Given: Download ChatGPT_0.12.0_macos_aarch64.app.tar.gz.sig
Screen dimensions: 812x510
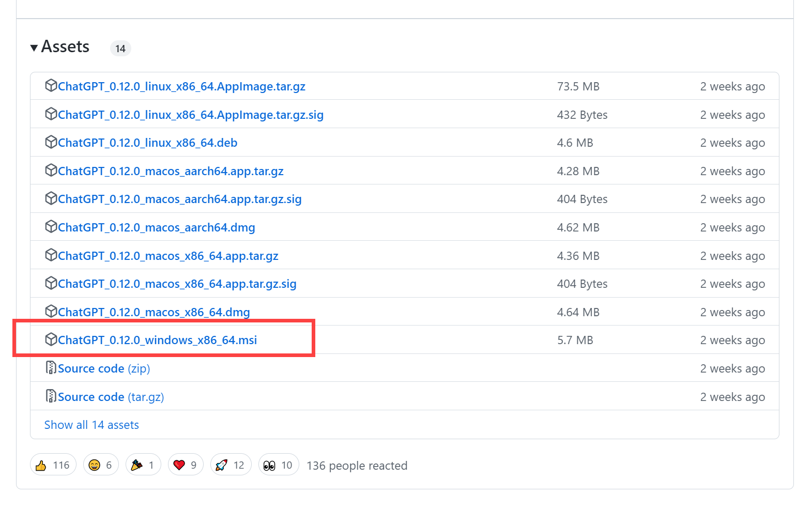Looking at the screenshot, I should tap(179, 199).
